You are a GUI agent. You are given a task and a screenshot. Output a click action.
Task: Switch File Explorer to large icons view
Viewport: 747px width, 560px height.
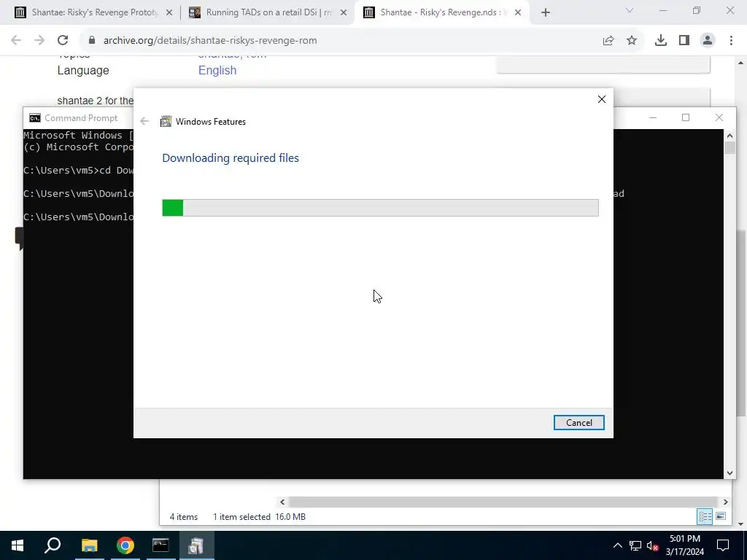pos(721,517)
